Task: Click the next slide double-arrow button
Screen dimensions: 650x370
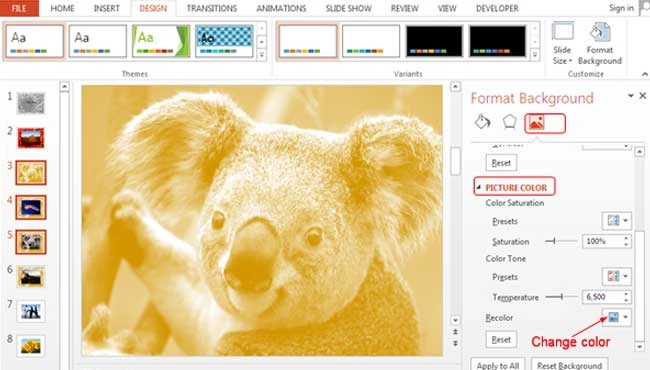Action: [x=455, y=343]
